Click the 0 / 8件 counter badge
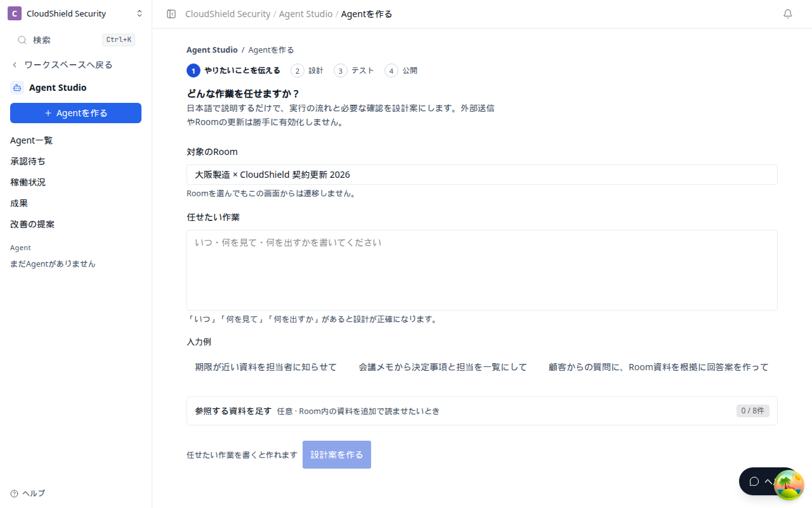 [753, 411]
